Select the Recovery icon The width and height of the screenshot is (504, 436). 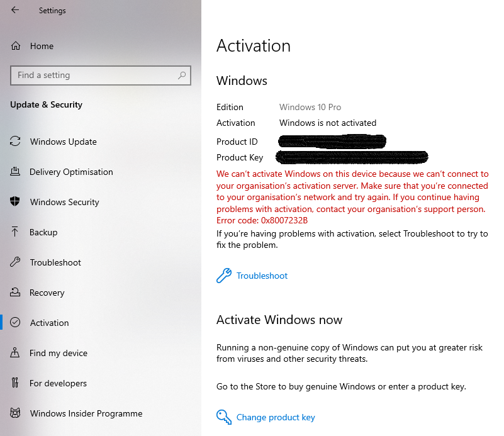click(15, 293)
